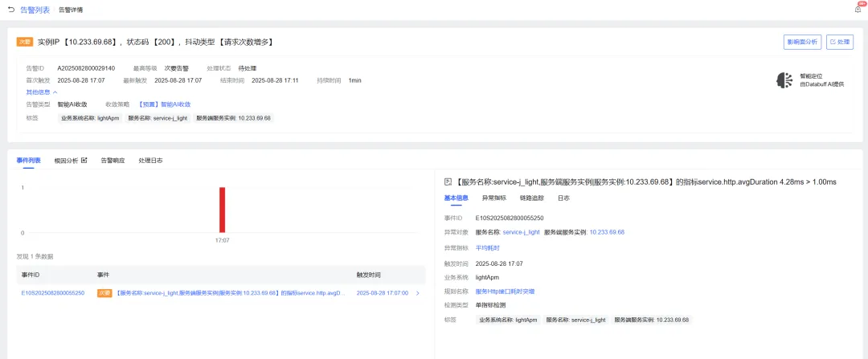Image resolution: width=868 pixels, height=359 pixels.
Task: Click the 业务系统名称: lightApm tag in alert header
Action: point(90,118)
